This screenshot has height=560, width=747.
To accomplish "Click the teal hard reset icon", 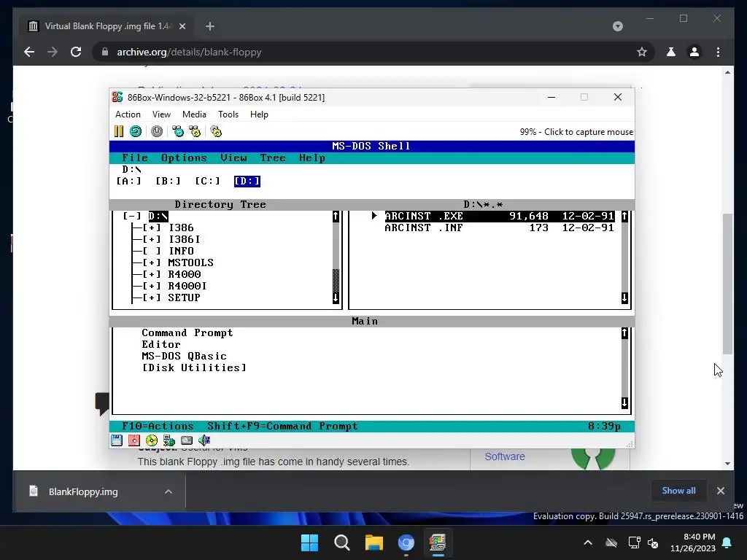I will coord(136,131).
